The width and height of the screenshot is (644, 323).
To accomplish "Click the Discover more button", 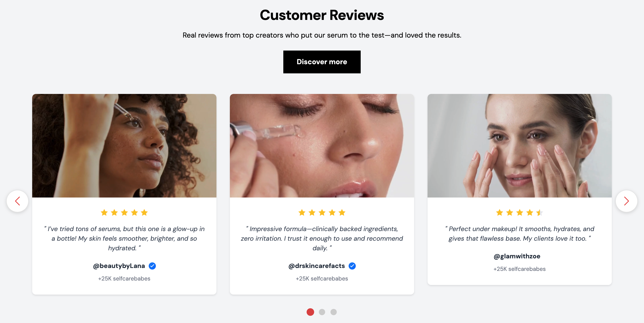I will 322,62.
